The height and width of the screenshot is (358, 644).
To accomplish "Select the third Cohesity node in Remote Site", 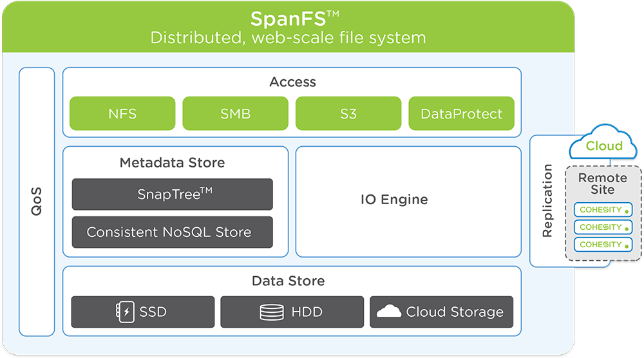I will coord(603,245).
